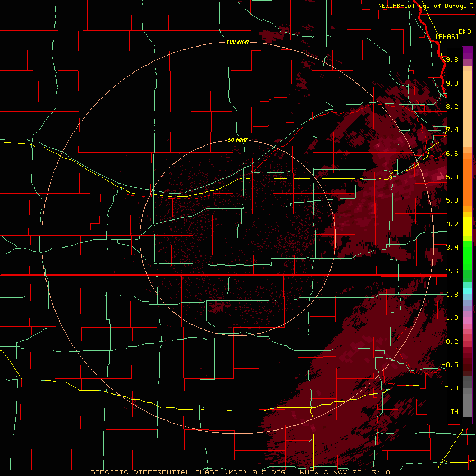This screenshot has width=476, height=476.
Task: Select the yellow segment of the KDP color bar
Action: (x=467, y=226)
